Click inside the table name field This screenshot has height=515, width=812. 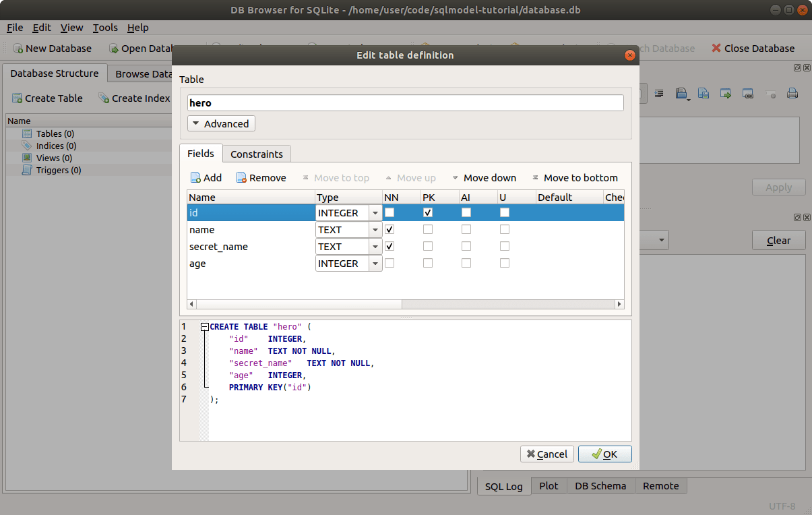tap(405, 102)
